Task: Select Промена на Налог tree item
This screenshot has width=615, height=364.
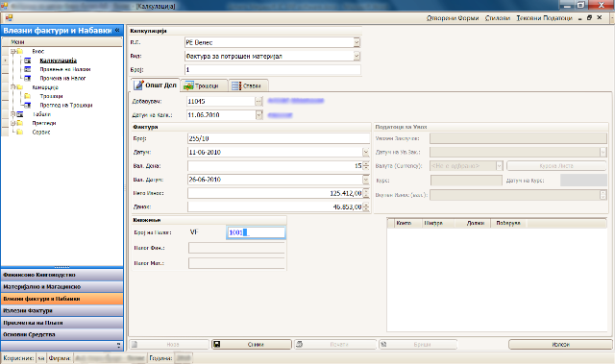Action: [x=62, y=79]
